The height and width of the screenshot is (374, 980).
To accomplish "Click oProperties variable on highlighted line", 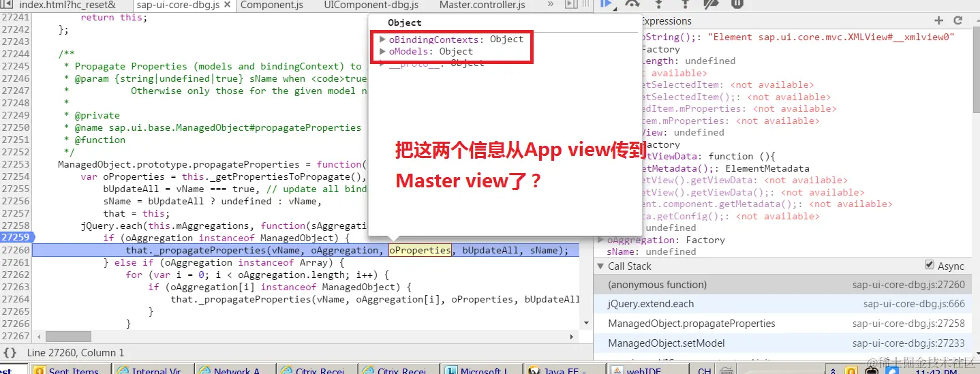I will tap(420, 250).
